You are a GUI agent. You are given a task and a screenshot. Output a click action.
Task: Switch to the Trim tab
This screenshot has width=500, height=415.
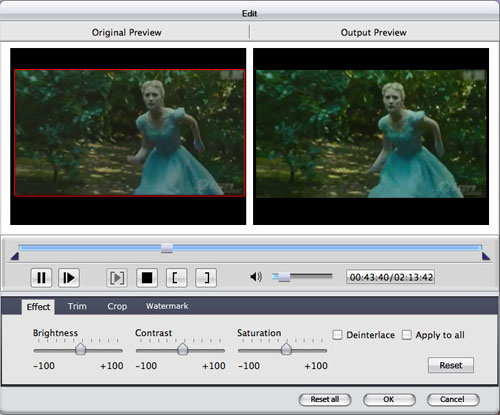tap(77, 306)
